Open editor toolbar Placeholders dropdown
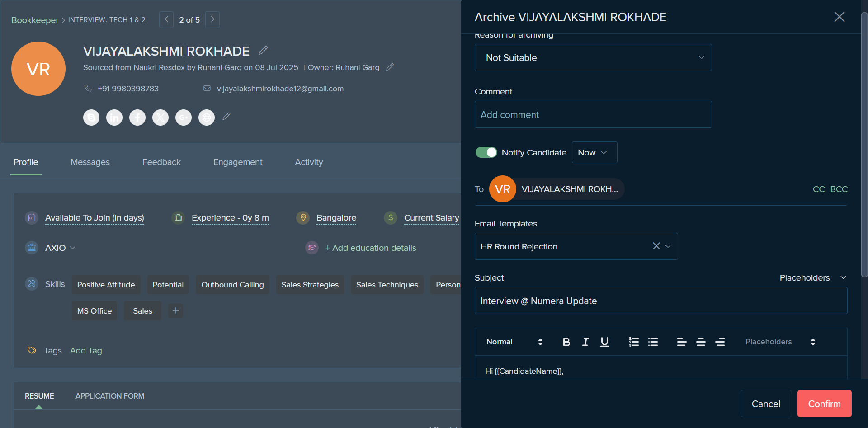Viewport: 868px width, 428px height. 780,342
